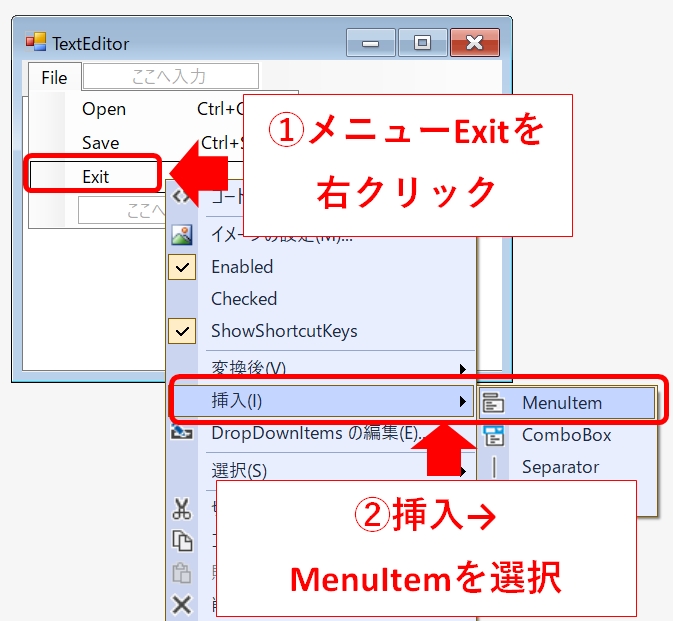Click the image settings picture icon
Screen dimensions: 673x621
pos(182,234)
